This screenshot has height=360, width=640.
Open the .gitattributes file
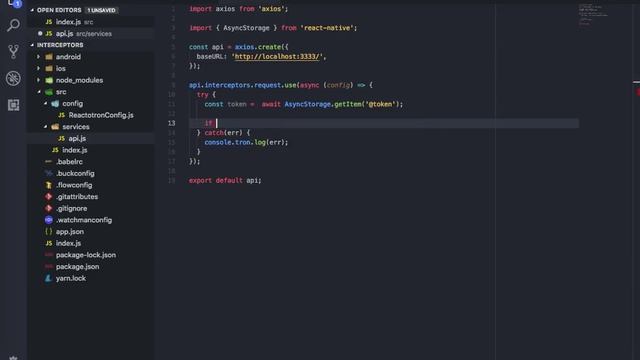click(77, 196)
